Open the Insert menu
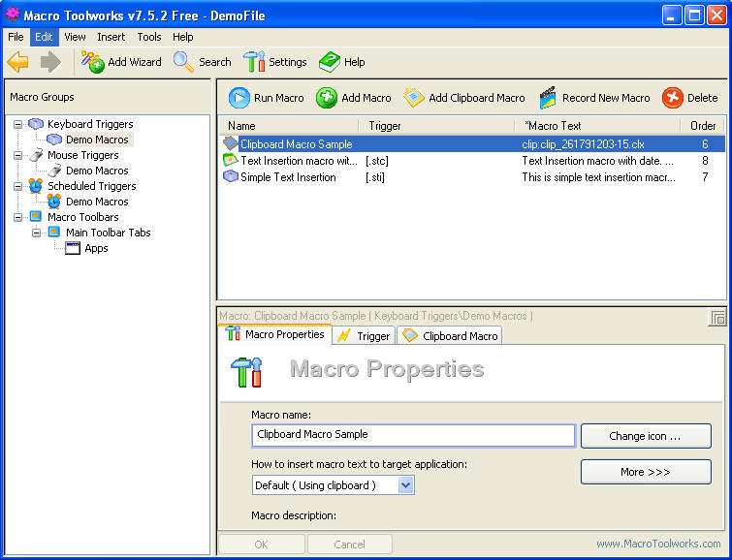Image resolution: width=732 pixels, height=560 pixels. pyautogui.click(x=111, y=37)
